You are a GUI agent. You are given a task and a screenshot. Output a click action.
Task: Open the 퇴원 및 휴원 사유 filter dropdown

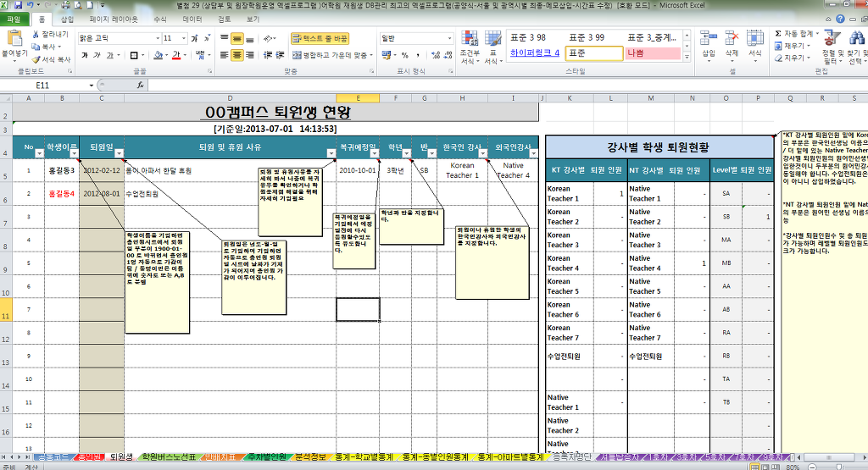(x=331, y=153)
